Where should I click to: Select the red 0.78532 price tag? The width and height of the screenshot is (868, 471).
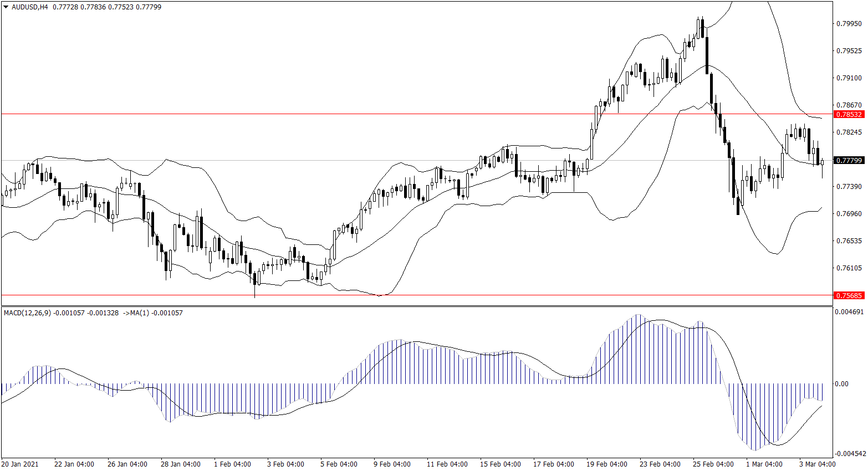coord(849,114)
